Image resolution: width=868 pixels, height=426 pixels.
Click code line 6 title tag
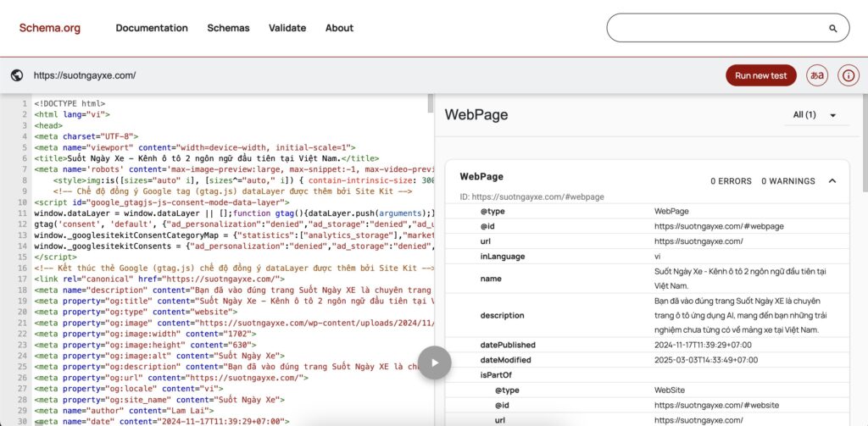[x=207, y=158]
